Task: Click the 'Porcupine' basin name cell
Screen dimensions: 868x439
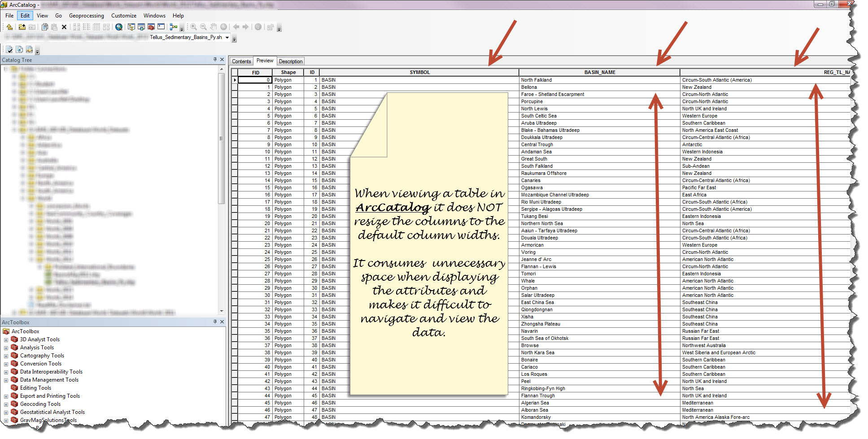Action: (600, 101)
